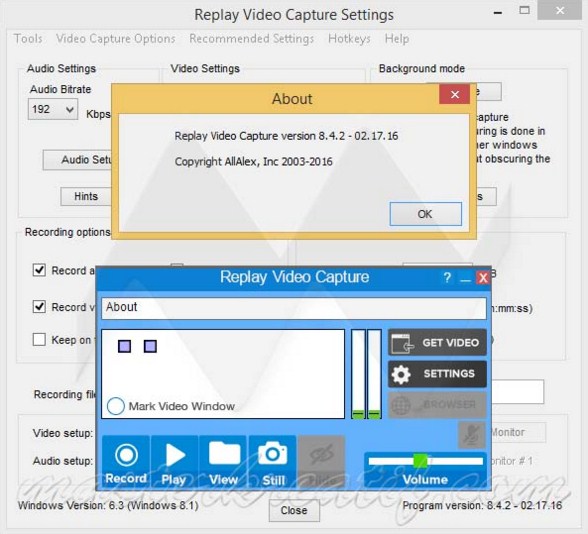
Task: Select the Mark Video Window radio button
Action: point(116,406)
